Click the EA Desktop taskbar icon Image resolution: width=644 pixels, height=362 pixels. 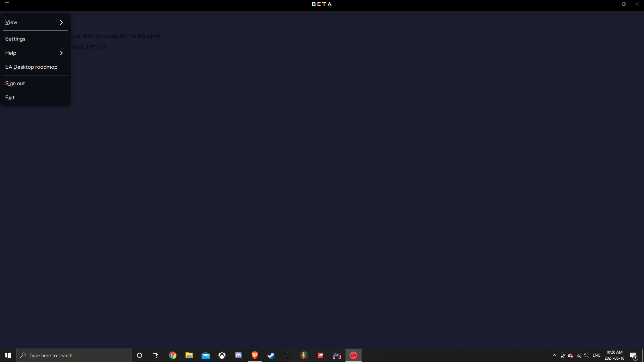(x=354, y=355)
